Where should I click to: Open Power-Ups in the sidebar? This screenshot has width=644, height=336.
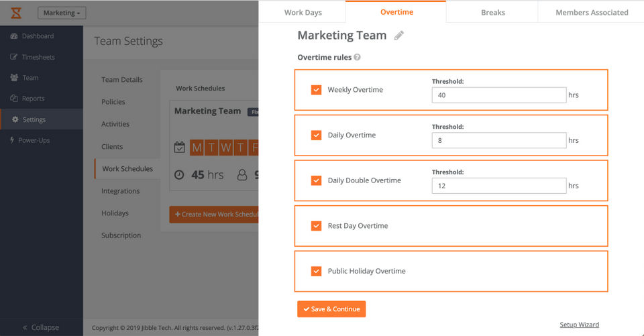coord(34,140)
